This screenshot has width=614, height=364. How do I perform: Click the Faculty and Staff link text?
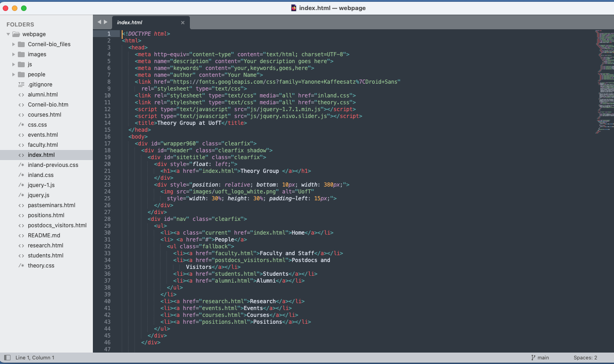tap(287, 253)
